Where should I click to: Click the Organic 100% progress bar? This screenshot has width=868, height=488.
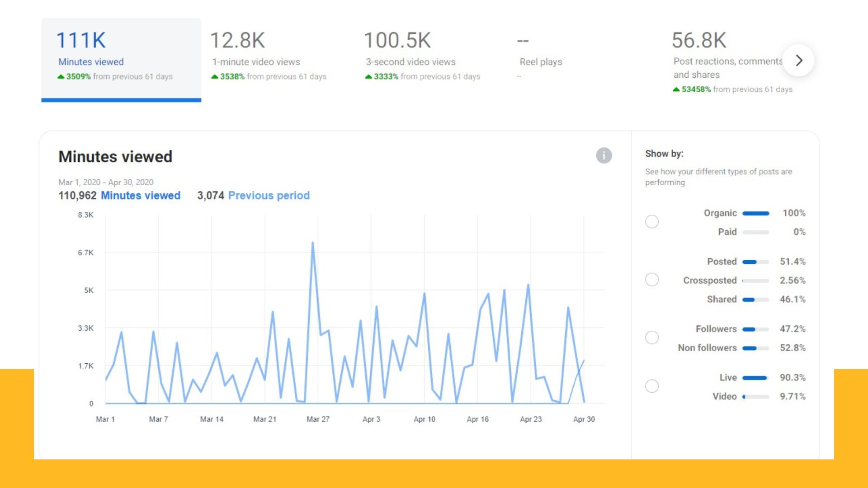(755, 213)
